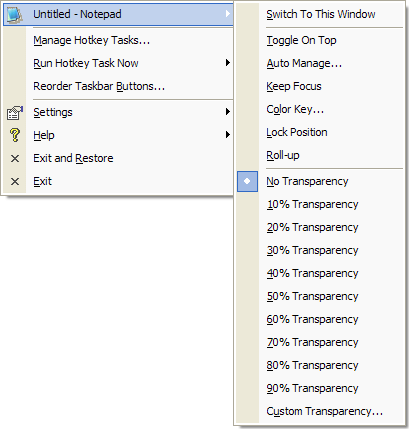The height and width of the screenshot is (429, 409).
Task: Expand the Run Hotkey Task Now submenu arrow
Action: coord(228,63)
